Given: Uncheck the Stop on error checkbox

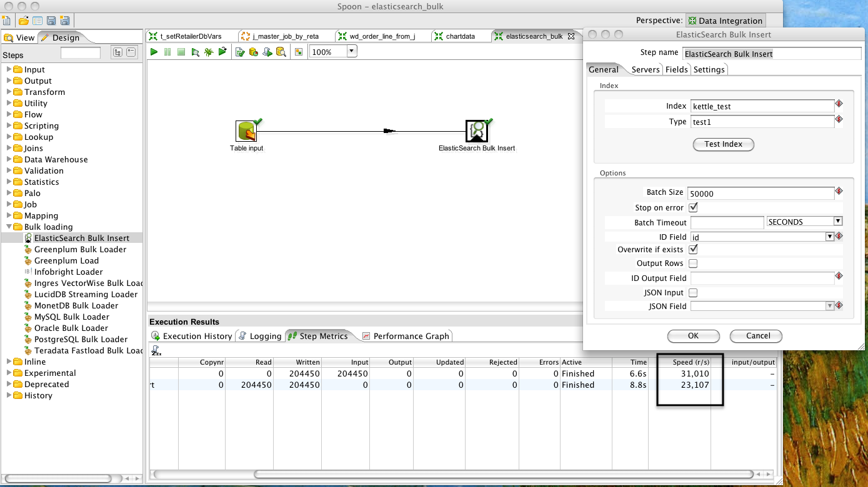Looking at the screenshot, I should (693, 207).
